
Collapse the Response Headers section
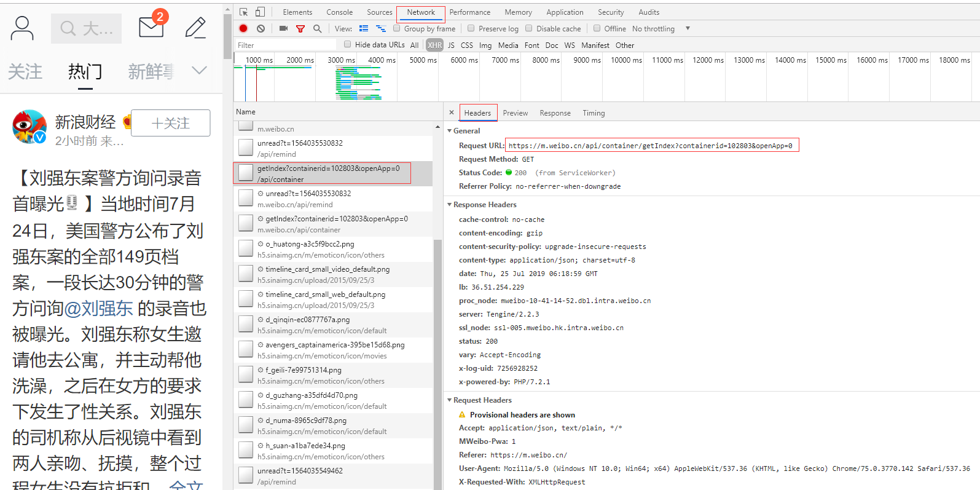pyautogui.click(x=450, y=205)
